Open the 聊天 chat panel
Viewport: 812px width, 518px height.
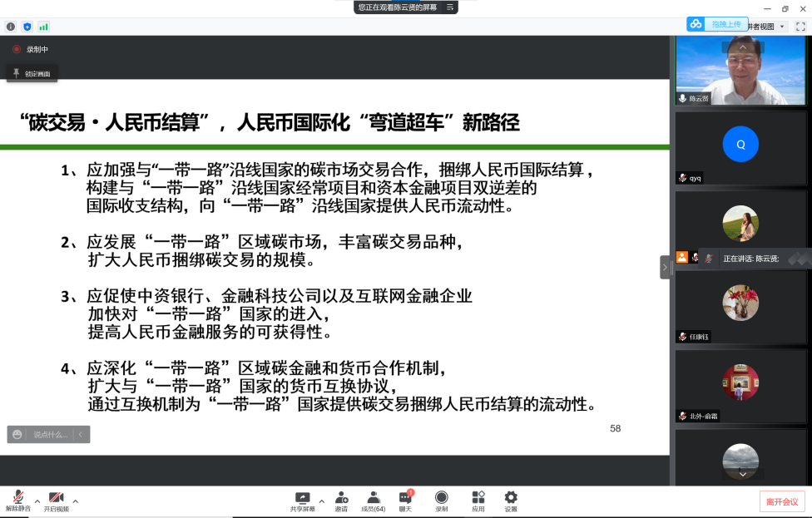pyautogui.click(x=405, y=497)
